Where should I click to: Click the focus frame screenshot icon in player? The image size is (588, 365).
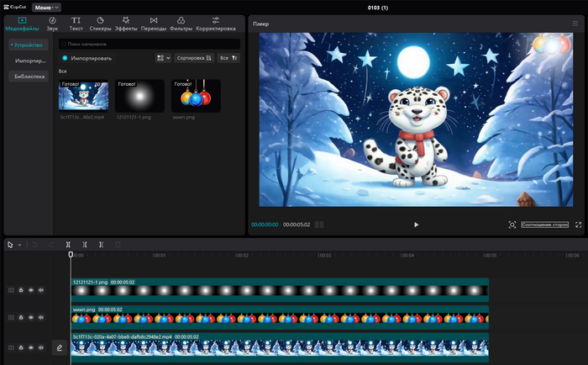[512, 225]
